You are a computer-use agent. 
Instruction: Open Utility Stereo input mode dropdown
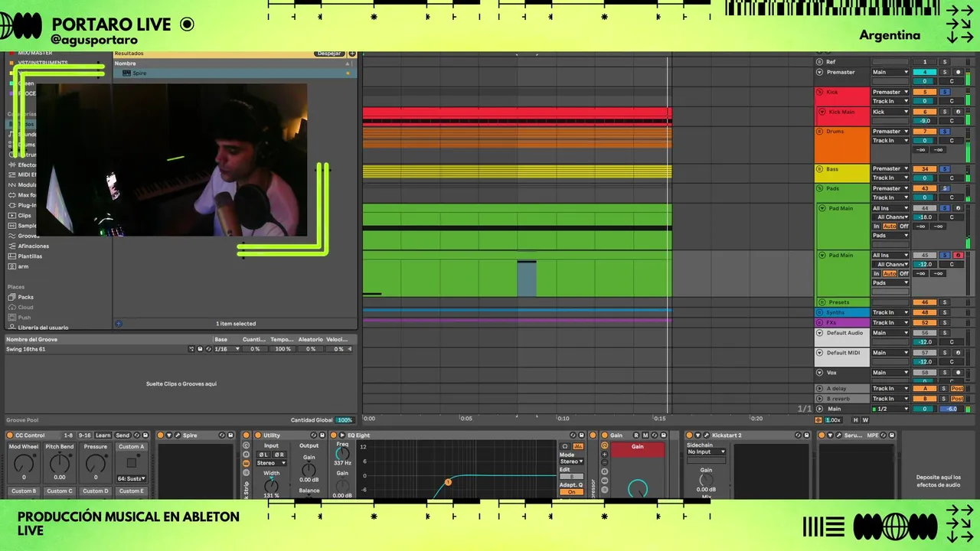coord(271,463)
